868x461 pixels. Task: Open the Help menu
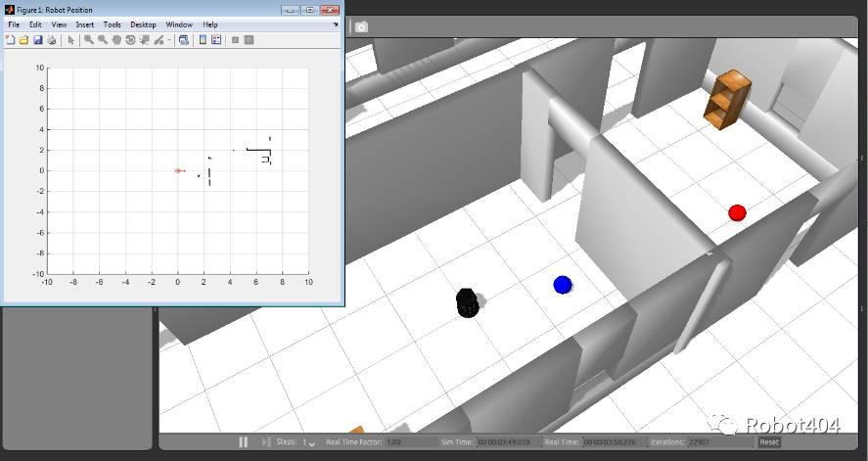(x=209, y=24)
